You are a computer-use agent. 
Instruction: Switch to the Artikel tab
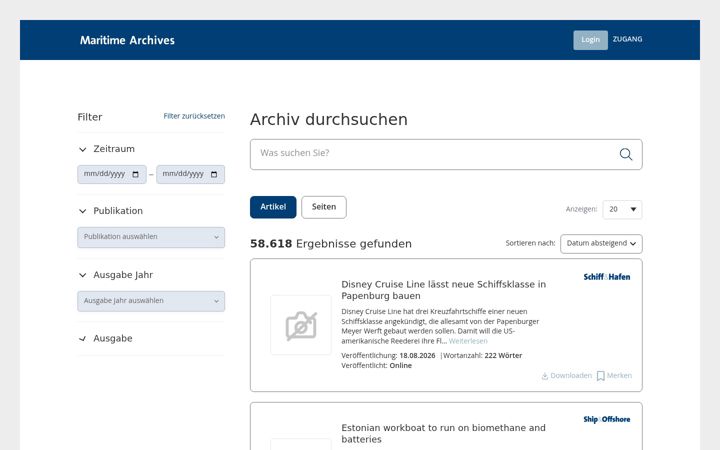273,207
